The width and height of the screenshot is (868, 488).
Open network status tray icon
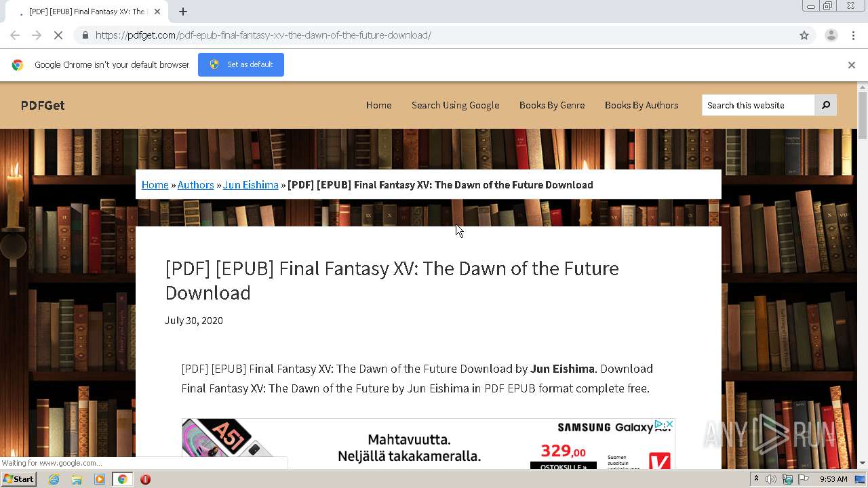tap(787, 479)
